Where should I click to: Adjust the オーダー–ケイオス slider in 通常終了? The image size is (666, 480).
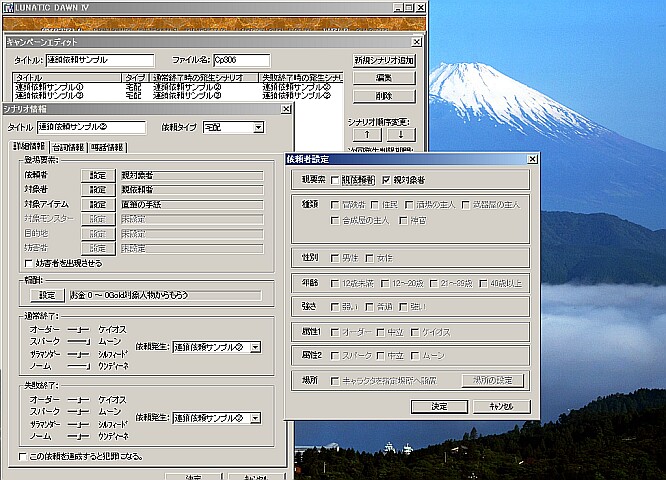[78, 328]
